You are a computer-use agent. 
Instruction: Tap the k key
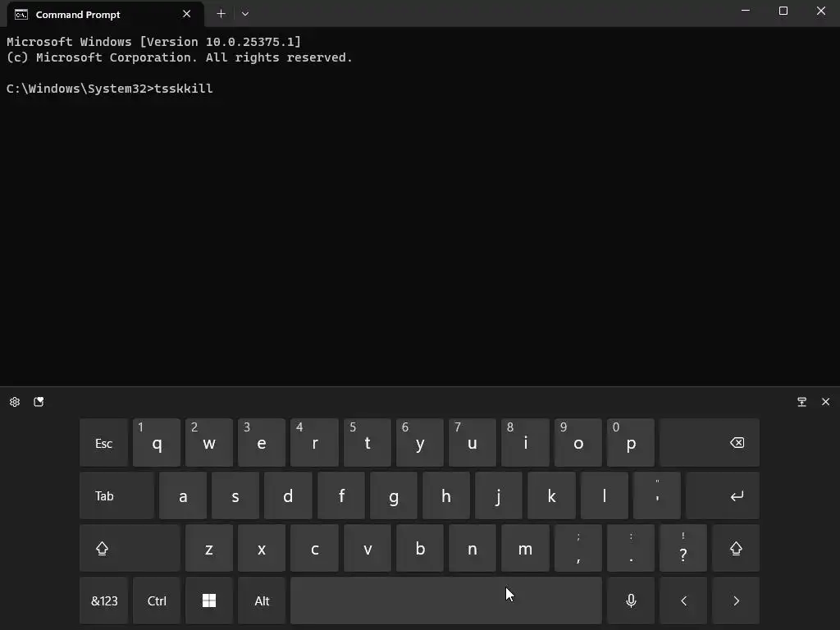(551, 495)
